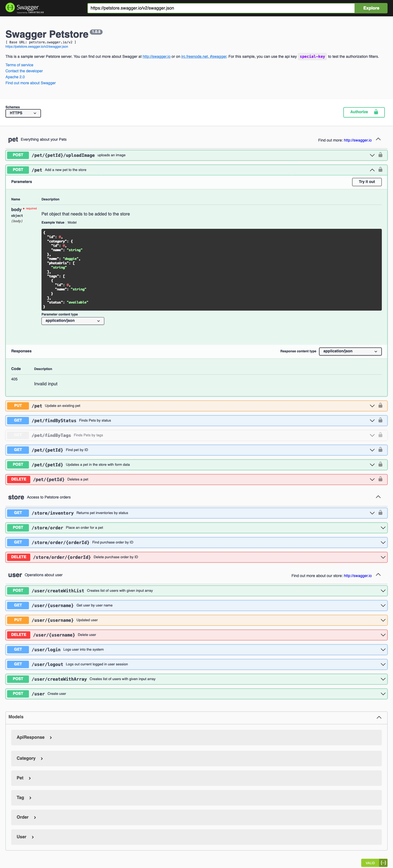The image size is (393, 868).
Task: Select the Example Value tab
Action: coord(53,223)
